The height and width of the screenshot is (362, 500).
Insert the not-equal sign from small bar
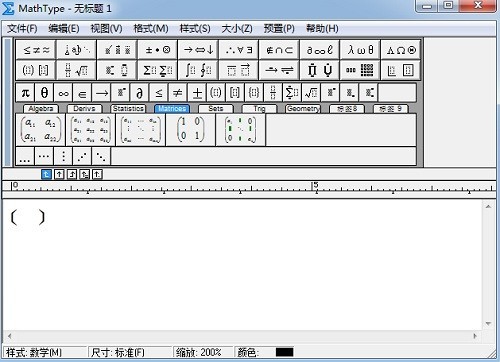[x=178, y=93]
